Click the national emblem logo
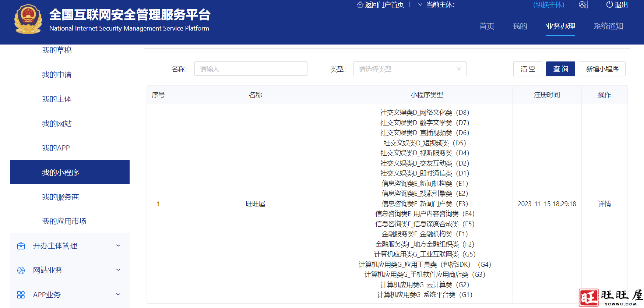The image size is (644, 308). coord(28,19)
